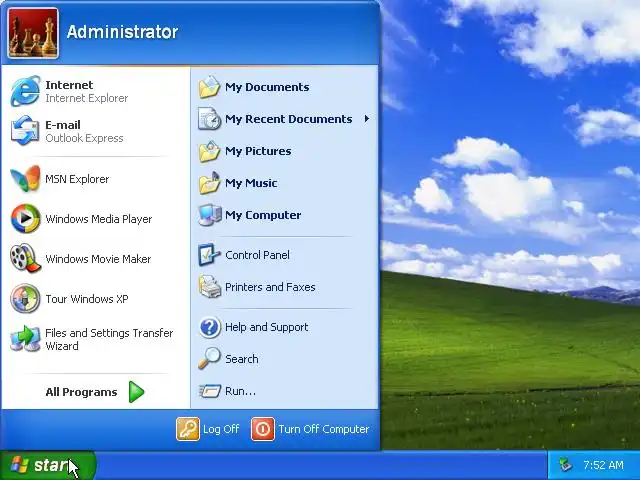The image size is (640, 480).
Task: Click the 'My Pictures' text label
Action: click(x=258, y=151)
